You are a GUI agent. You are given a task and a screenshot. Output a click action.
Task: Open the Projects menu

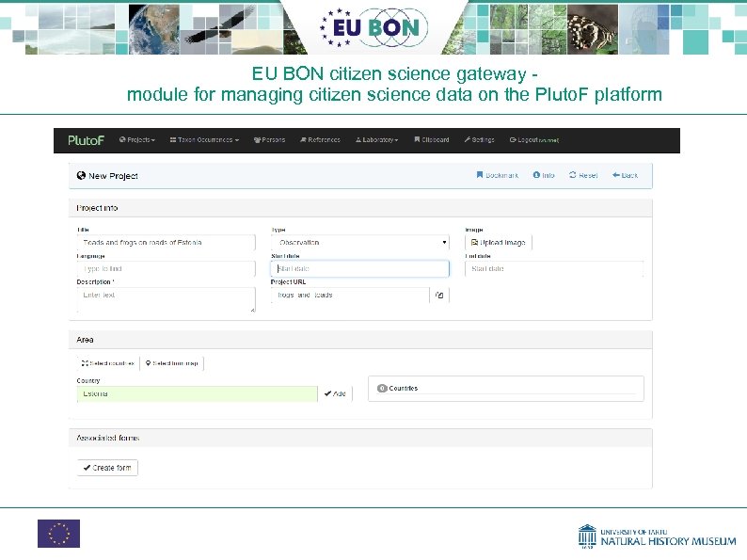tap(137, 139)
